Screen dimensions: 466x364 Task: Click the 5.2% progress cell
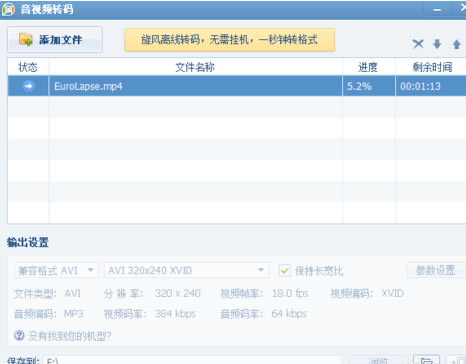pos(369,86)
